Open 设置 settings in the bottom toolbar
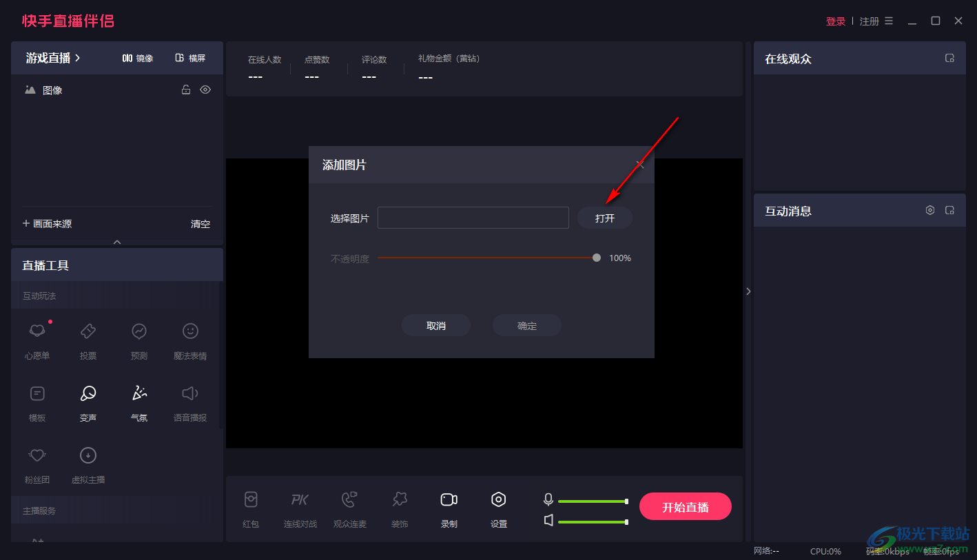 tap(499, 509)
